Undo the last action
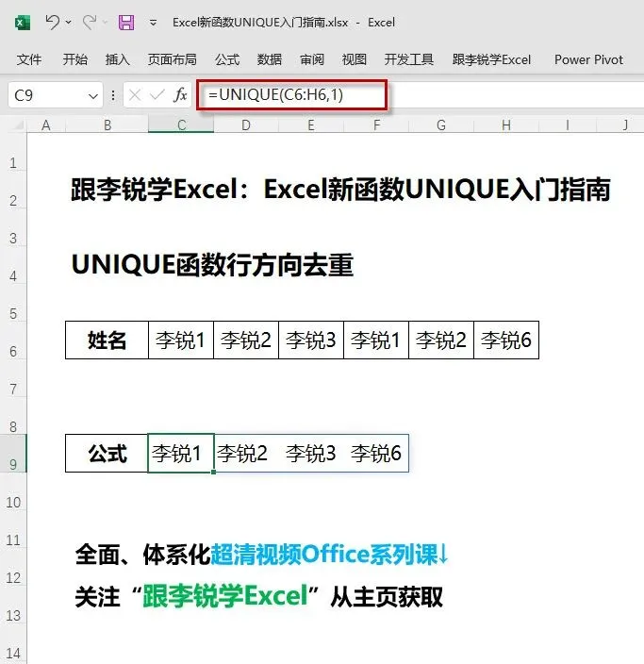 point(53,22)
